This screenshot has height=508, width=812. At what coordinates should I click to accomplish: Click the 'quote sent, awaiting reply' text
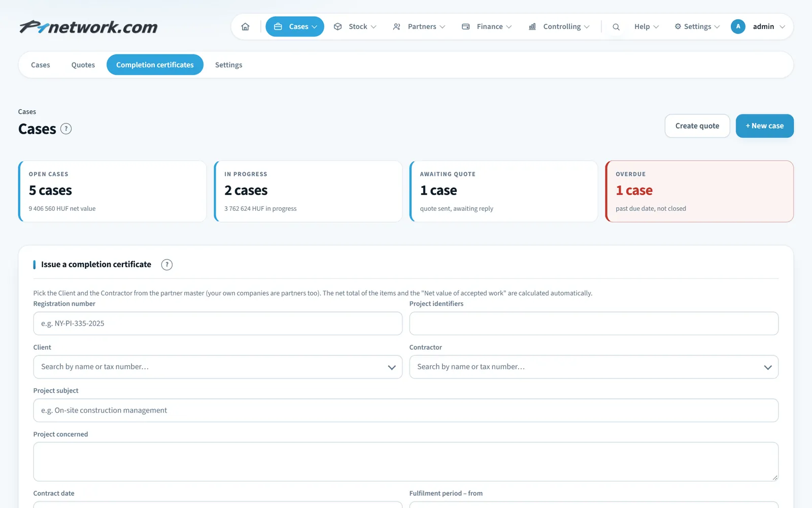(x=457, y=209)
